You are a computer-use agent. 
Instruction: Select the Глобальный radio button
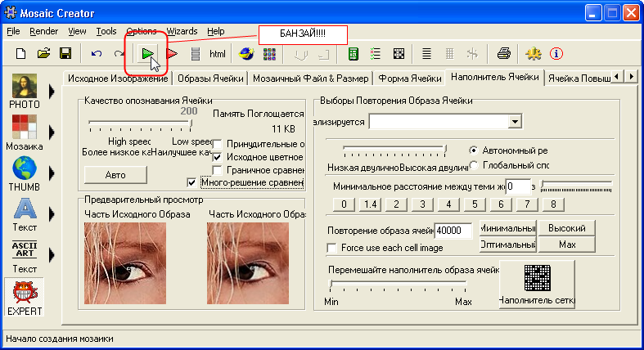point(474,165)
